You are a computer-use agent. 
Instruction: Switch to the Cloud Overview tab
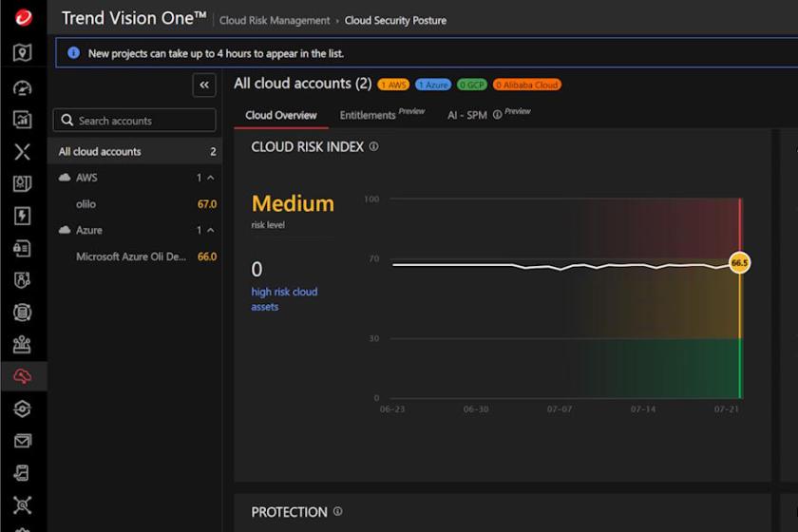coord(281,116)
